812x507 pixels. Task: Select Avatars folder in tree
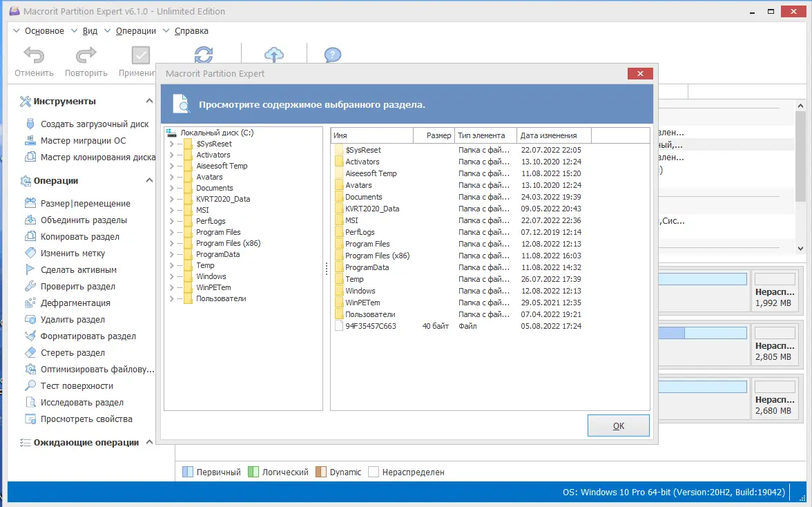pyautogui.click(x=209, y=177)
